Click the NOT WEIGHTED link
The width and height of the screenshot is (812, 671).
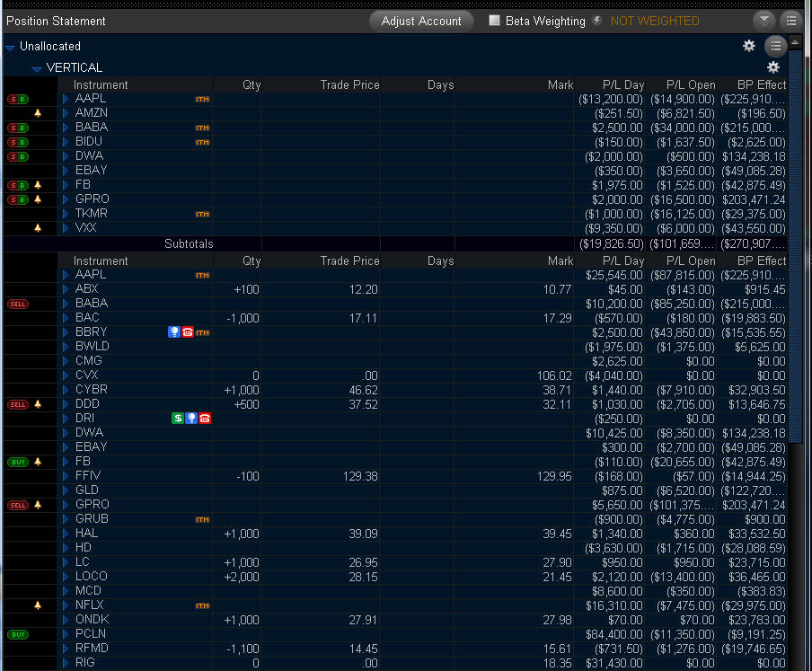[x=655, y=21]
